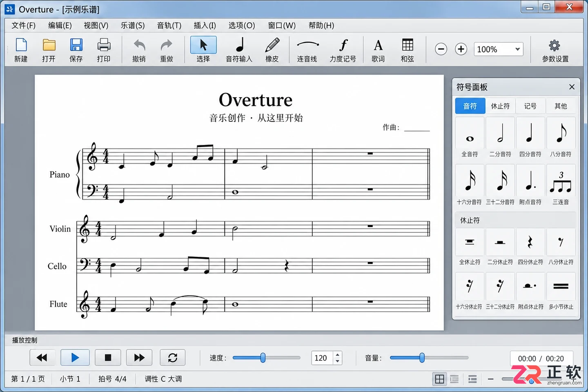
Task: Pick the 橡皮 eraser tool
Action: (x=272, y=50)
